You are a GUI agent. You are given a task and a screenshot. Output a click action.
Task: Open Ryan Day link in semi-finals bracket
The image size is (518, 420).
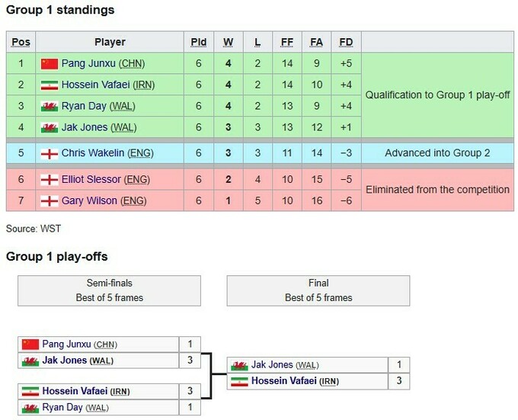coord(62,409)
